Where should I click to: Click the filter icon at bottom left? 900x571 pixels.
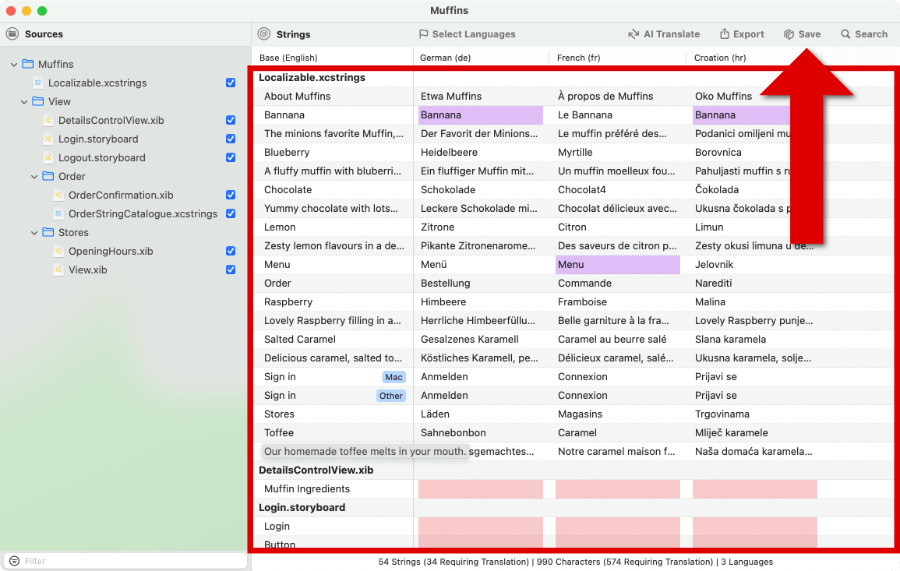click(x=13, y=560)
